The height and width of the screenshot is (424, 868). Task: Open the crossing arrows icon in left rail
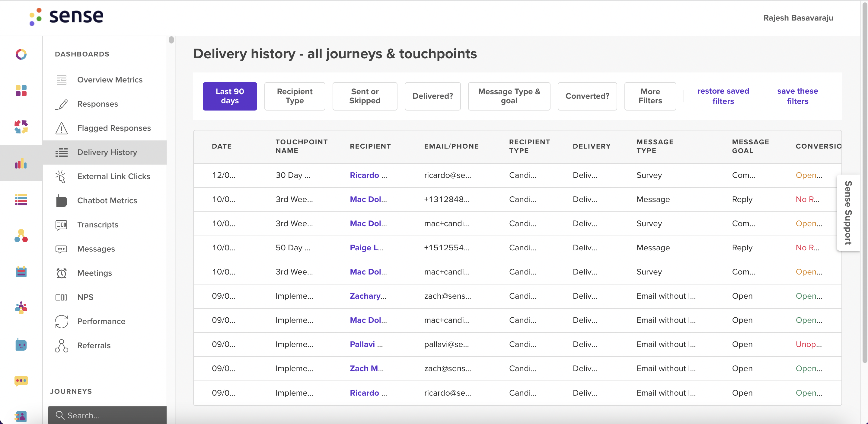(21, 127)
